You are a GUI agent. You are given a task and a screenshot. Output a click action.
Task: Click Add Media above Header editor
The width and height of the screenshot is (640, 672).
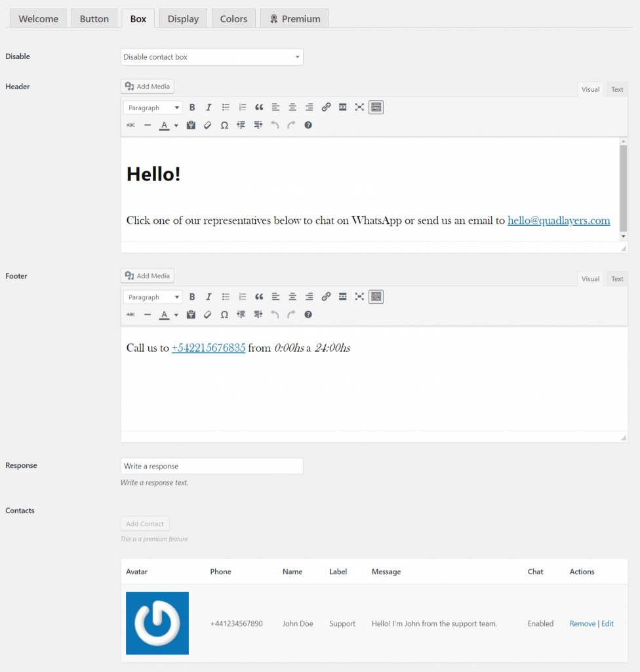148,86
